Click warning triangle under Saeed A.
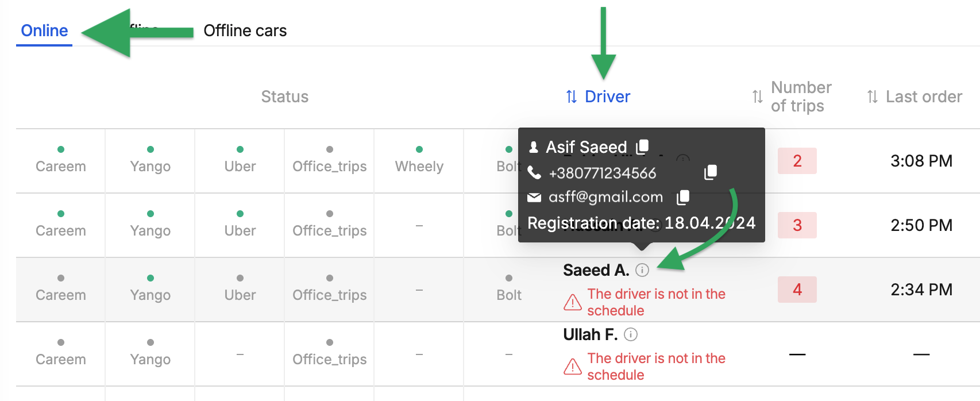The width and height of the screenshot is (980, 401). click(x=573, y=302)
